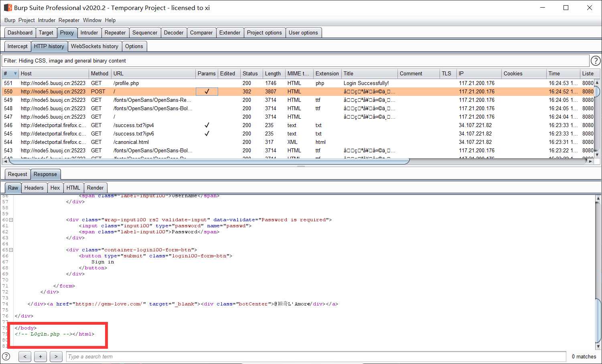Open the WebSockets history sub-tab
The width and height of the screenshot is (602, 364).
(95, 46)
